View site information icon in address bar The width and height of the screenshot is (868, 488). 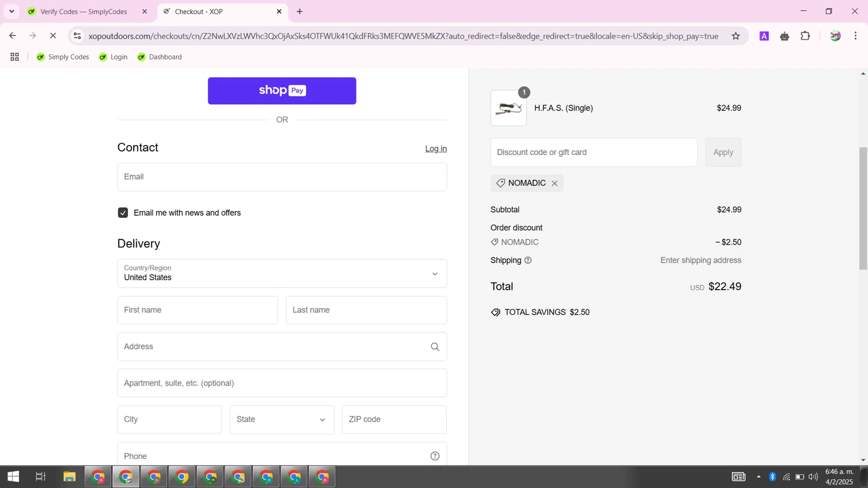tap(77, 36)
